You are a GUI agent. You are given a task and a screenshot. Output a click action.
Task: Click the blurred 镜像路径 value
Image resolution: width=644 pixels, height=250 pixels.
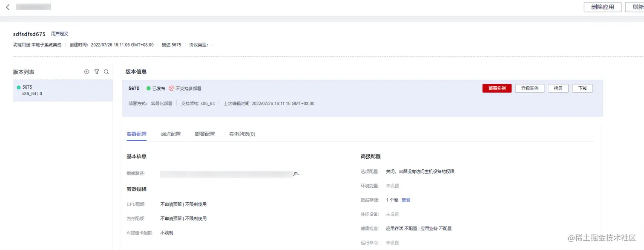point(230,174)
